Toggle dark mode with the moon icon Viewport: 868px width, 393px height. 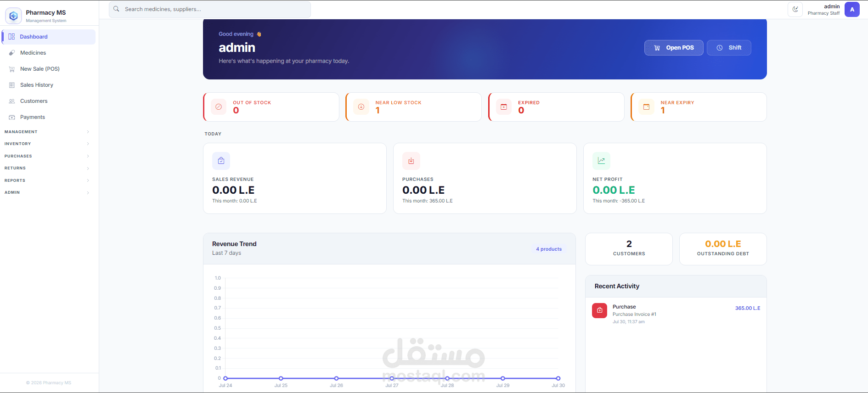795,9
